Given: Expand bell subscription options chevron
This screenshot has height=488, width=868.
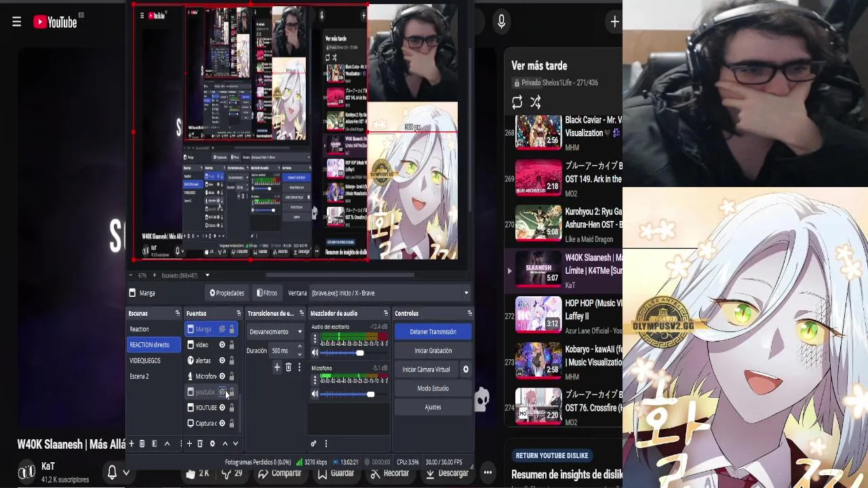Looking at the screenshot, I should point(126,472).
